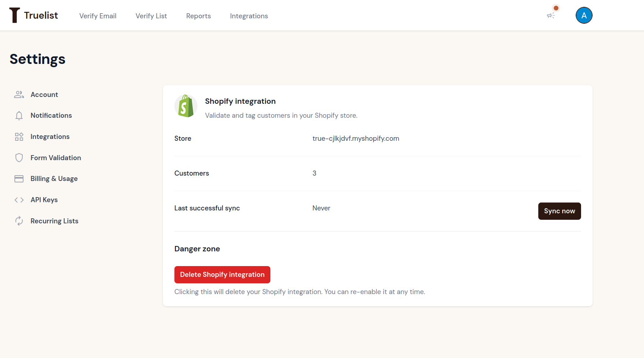The height and width of the screenshot is (358, 644).
Task: Click the Billing credit card icon
Action: [x=19, y=179]
